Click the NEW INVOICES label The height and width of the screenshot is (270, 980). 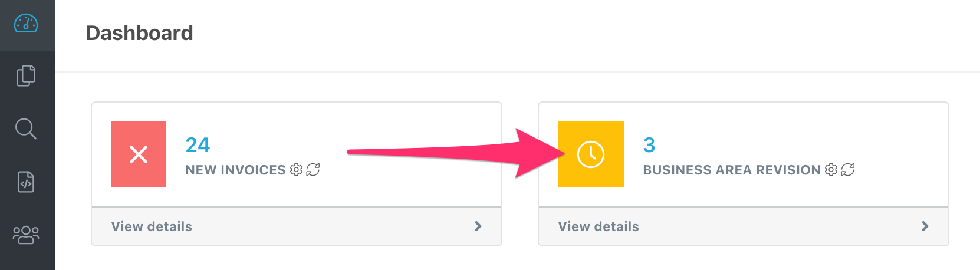(235, 170)
